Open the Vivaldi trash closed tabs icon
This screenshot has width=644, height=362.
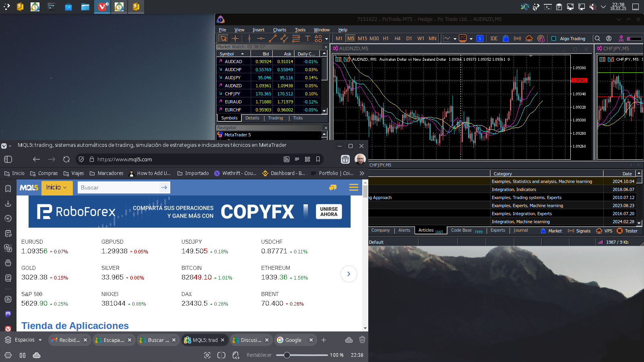362,340
